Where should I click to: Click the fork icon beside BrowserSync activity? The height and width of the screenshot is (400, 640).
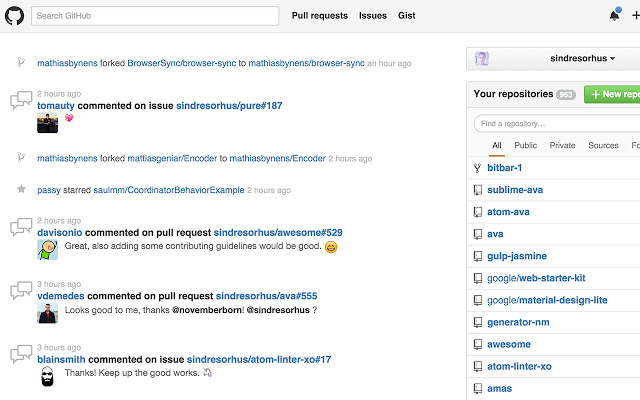pos(21,63)
